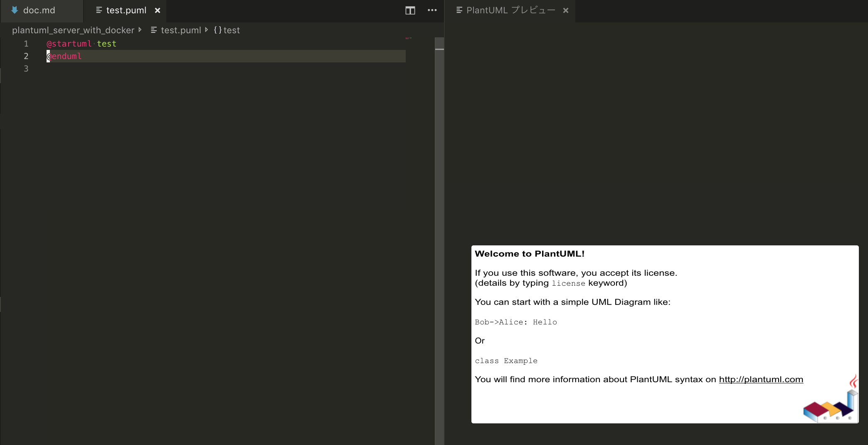
Task: Expand the plantuml_server_with_docker breadcrumb chevron
Action: (140, 30)
